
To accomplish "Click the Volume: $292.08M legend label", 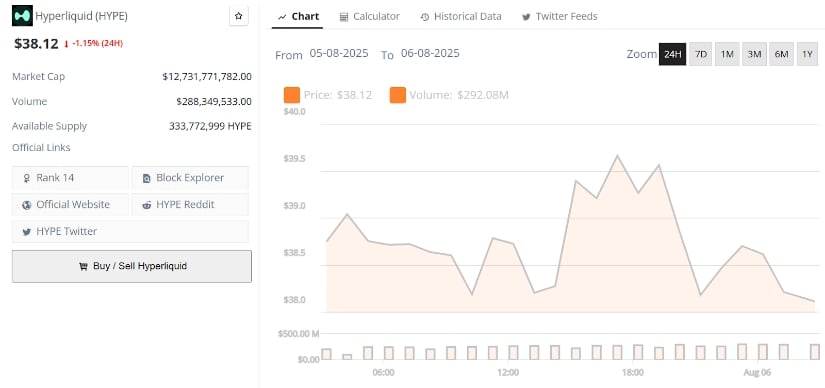I will [459, 95].
